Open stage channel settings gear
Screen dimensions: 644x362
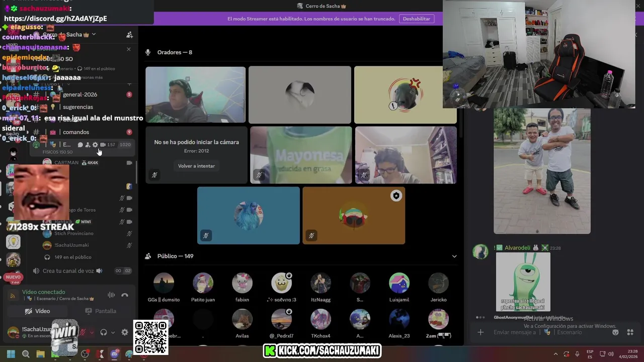coord(95,145)
